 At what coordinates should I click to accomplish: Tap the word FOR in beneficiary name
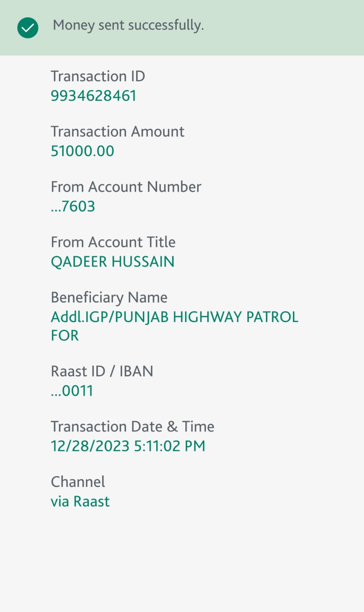[65, 335]
